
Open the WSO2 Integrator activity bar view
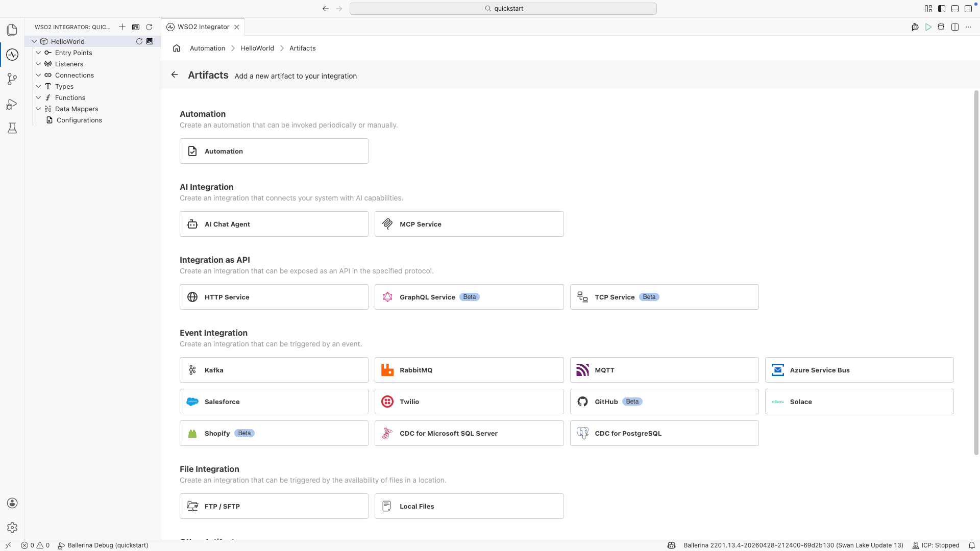[12, 55]
